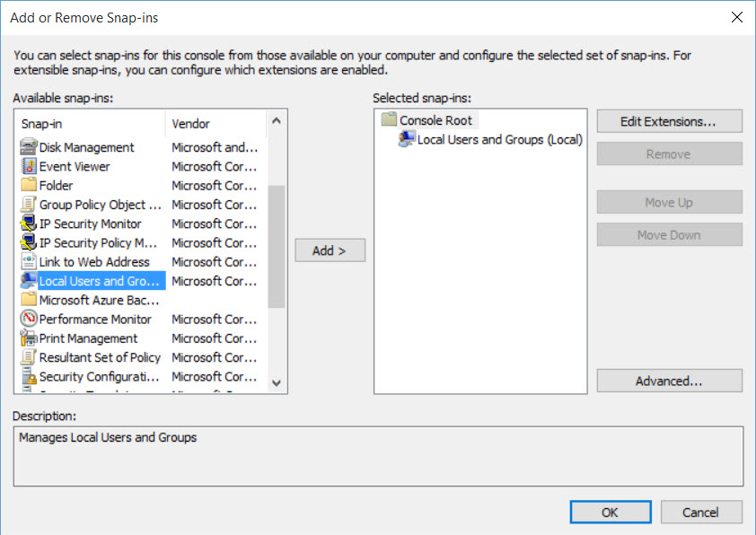Click the Add button
Image resolution: width=756 pixels, height=535 pixels.
point(329,250)
